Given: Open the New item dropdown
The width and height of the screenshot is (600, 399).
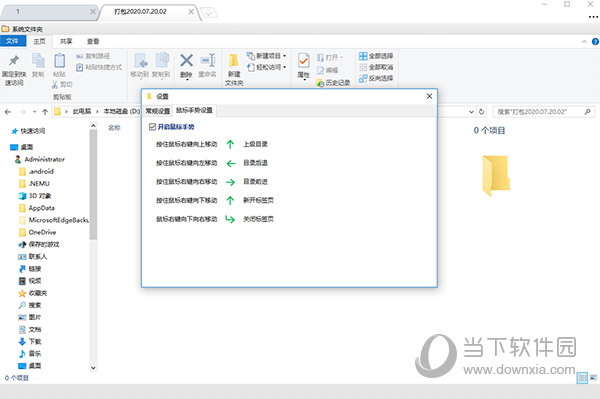Looking at the screenshot, I should pos(267,56).
